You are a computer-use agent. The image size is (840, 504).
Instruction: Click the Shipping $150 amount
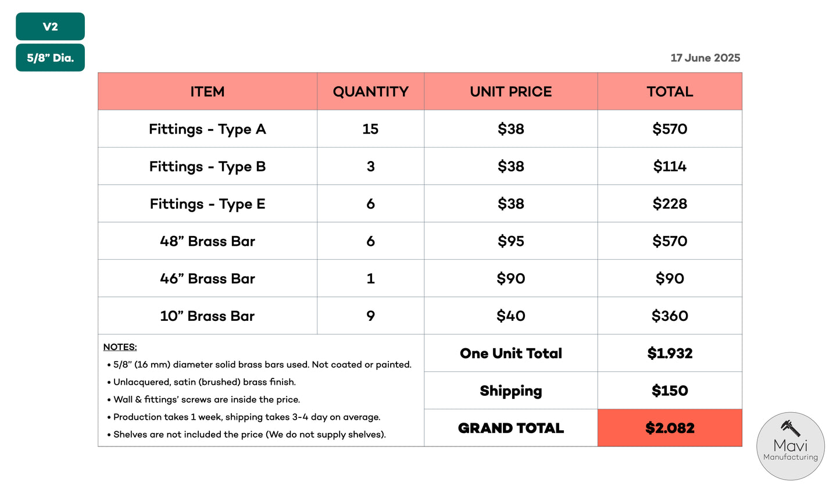[670, 391]
